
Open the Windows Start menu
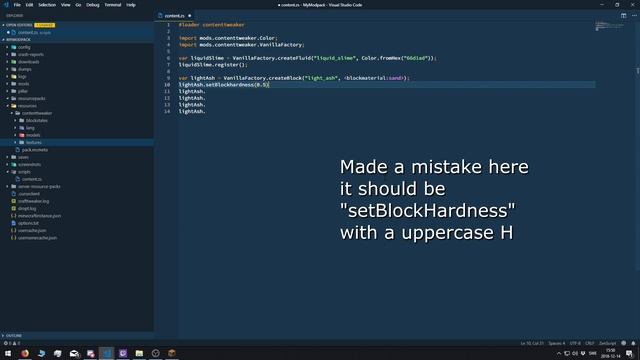point(8,353)
